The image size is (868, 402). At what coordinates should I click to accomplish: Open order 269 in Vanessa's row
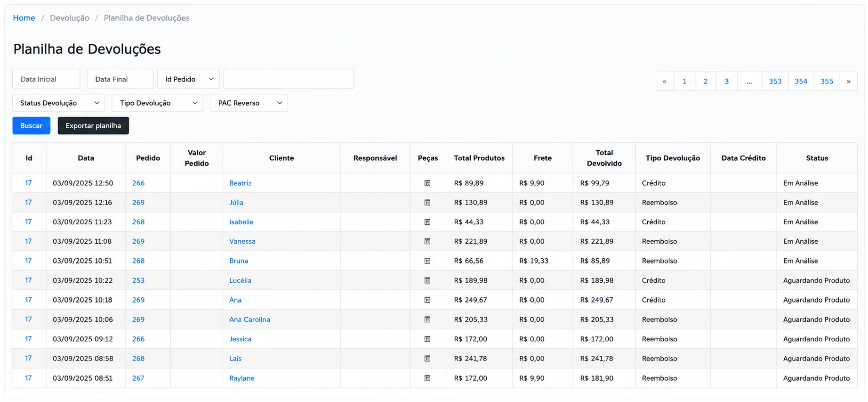(138, 241)
